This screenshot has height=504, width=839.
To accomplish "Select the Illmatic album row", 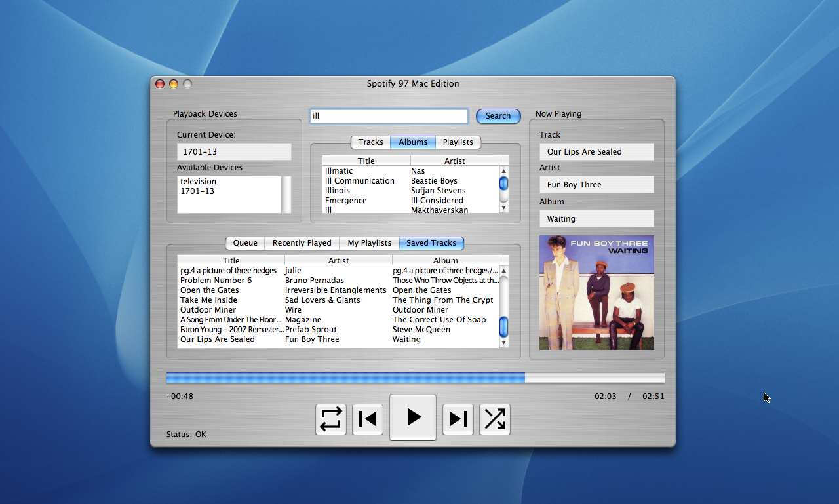I will point(410,171).
